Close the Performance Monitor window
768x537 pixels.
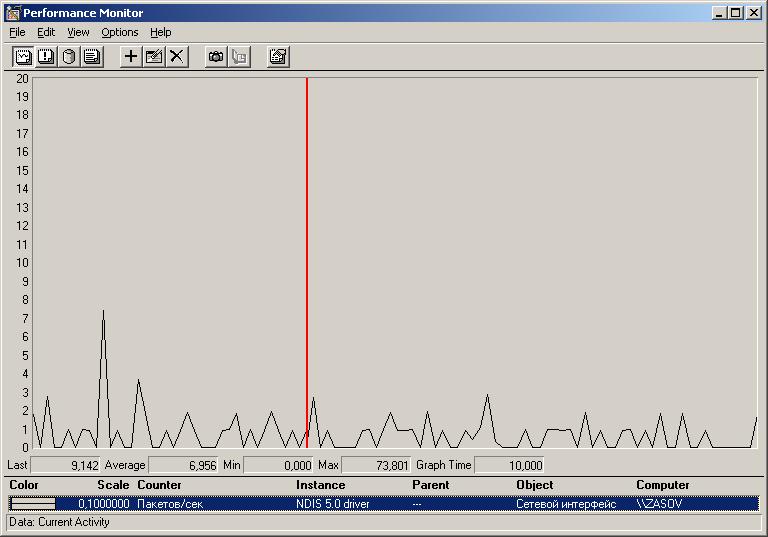pos(753,13)
